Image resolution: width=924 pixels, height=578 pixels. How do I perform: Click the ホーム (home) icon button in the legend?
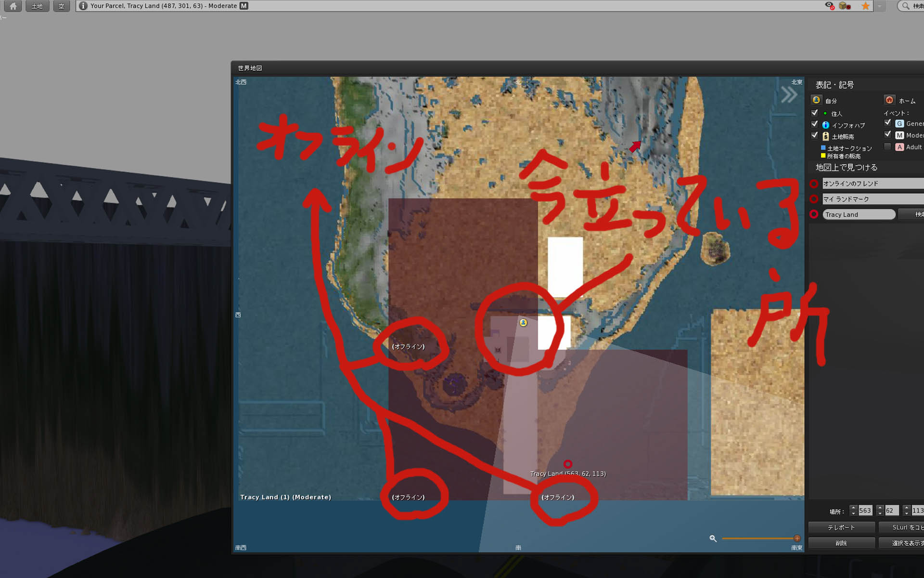pyautogui.click(x=889, y=100)
